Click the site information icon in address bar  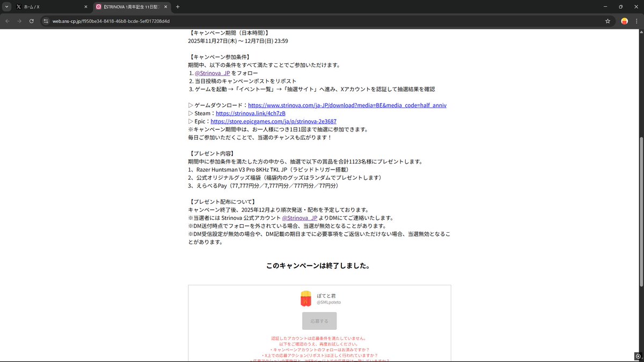pos(46,21)
